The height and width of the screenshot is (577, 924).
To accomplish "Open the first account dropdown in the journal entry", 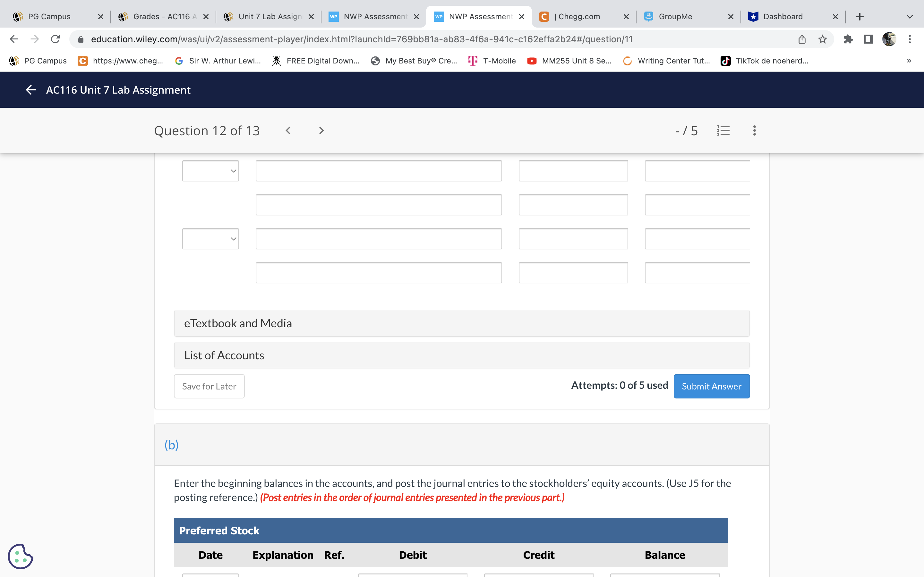I will [210, 171].
